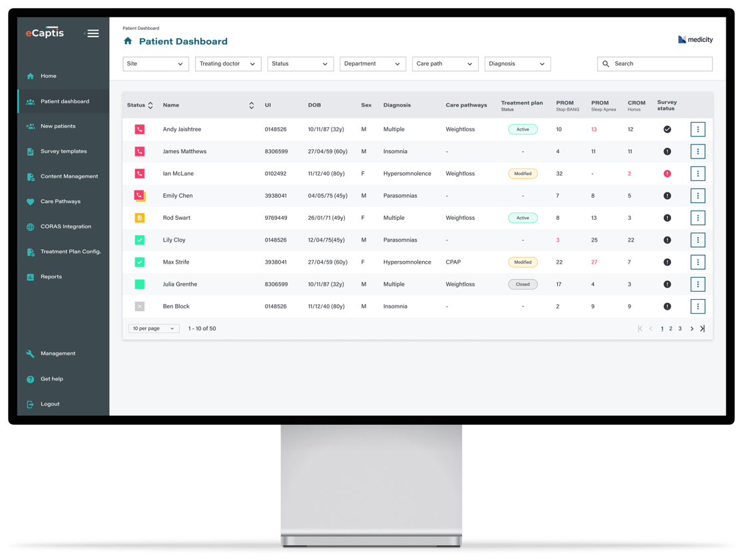Click the home icon beside Patient Dashboard
743x560 pixels.
point(127,41)
